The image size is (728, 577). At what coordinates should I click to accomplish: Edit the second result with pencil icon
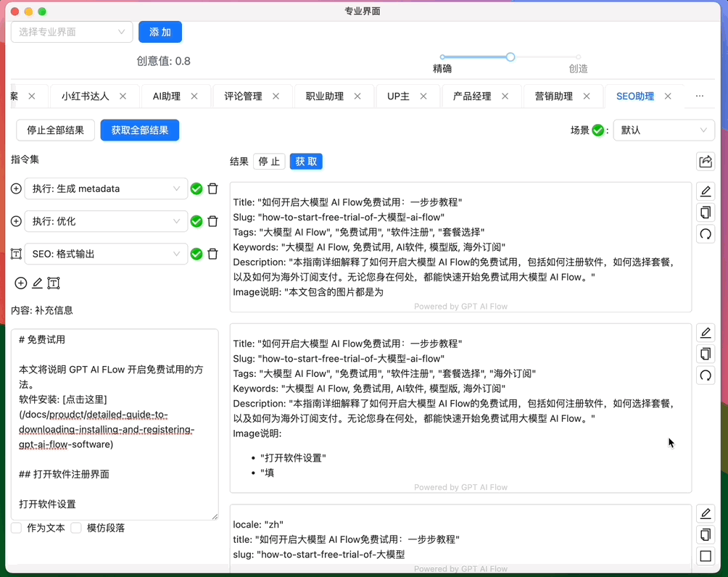pyautogui.click(x=706, y=333)
